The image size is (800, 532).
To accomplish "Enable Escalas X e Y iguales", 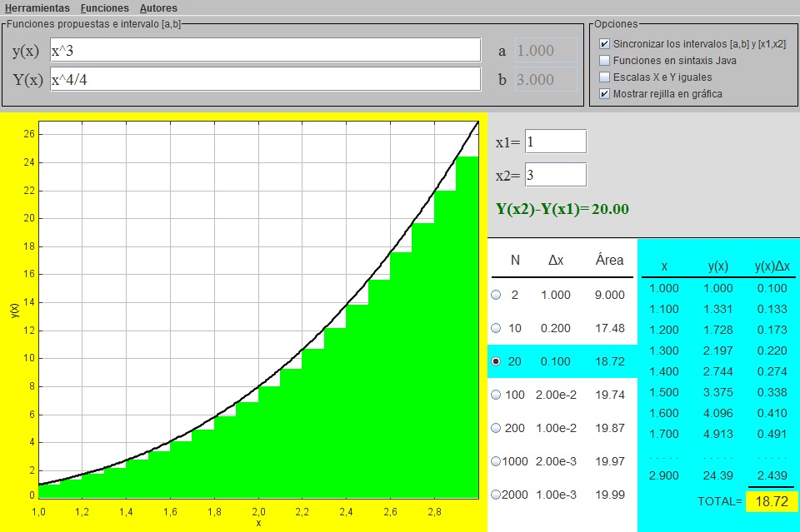I will [x=605, y=77].
